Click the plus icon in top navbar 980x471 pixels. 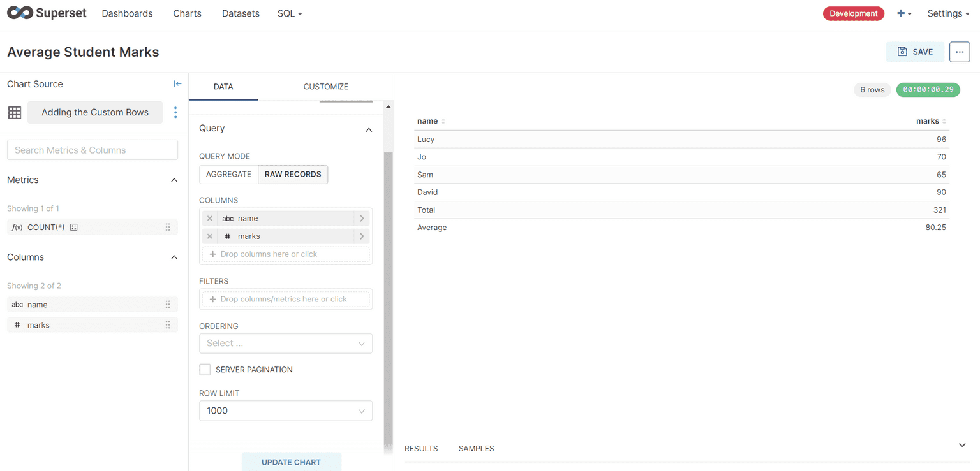(x=901, y=13)
